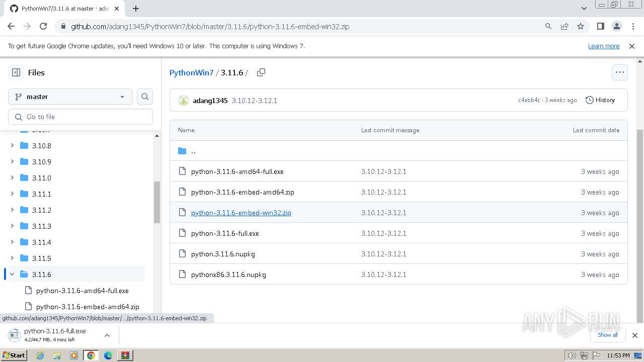Expand the 3.11.1 folder
The image size is (644, 362).
click(12, 194)
